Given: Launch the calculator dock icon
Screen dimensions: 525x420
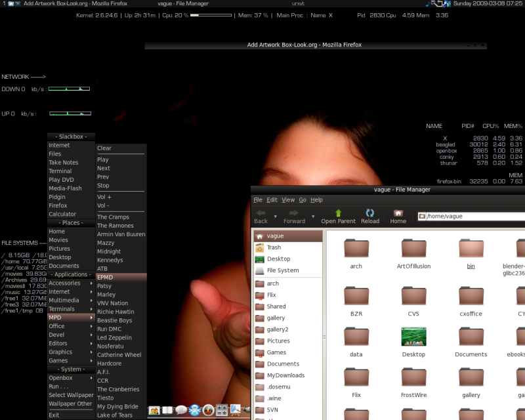Looking at the screenshot, I should click(222, 410).
